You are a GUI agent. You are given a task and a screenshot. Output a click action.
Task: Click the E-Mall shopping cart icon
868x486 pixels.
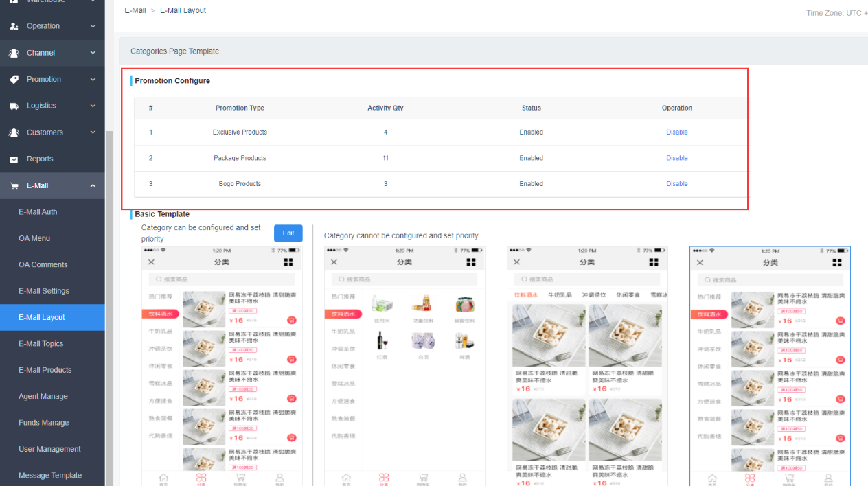coord(14,186)
